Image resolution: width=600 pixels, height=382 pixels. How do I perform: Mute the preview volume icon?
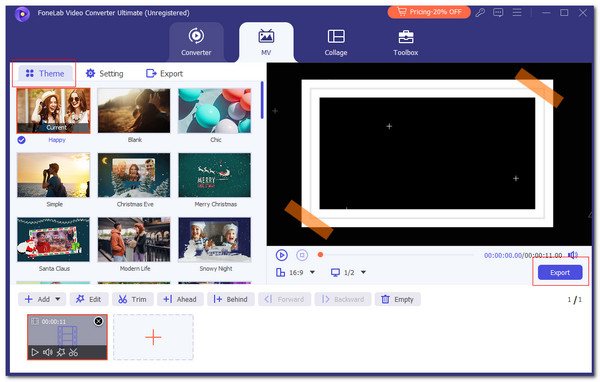[573, 255]
